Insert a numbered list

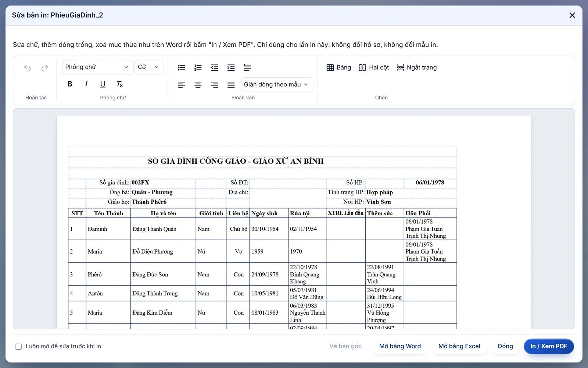198,67
